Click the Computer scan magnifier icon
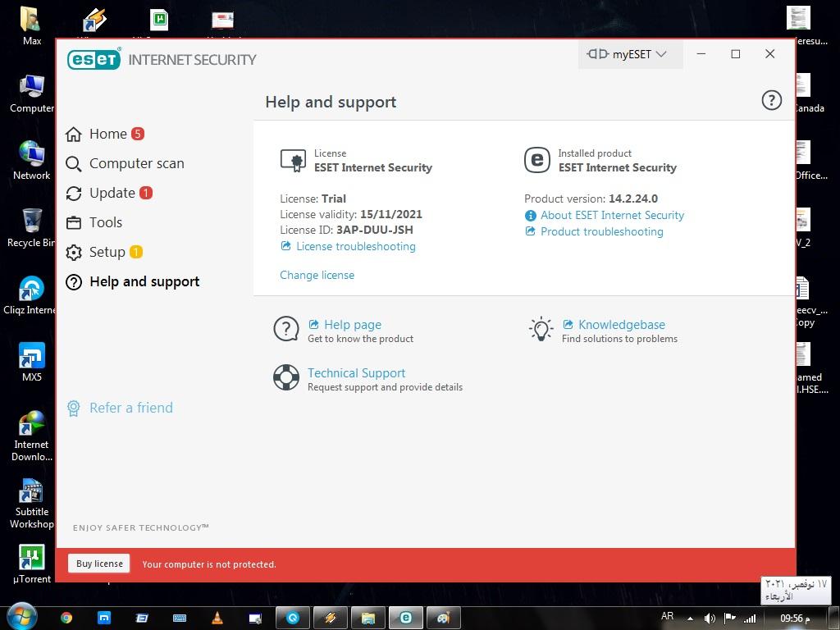Viewport: 840px width, 630px height. [73, 164]
